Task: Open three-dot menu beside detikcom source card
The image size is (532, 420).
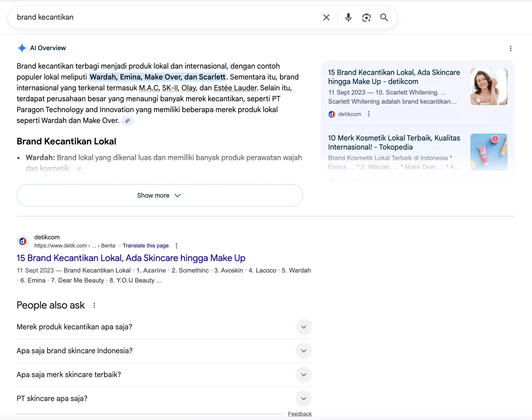Action: (x=369, y=114)
